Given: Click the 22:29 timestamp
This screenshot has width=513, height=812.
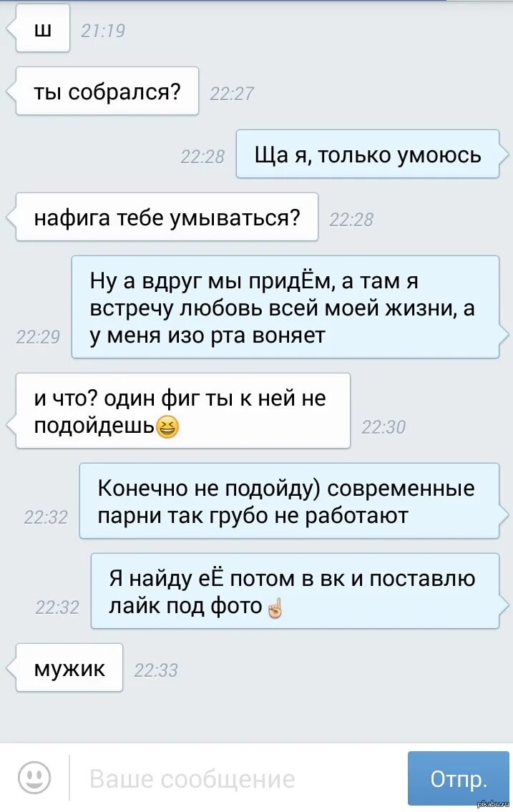Looking at the screenshot, I should click(39, 337).
